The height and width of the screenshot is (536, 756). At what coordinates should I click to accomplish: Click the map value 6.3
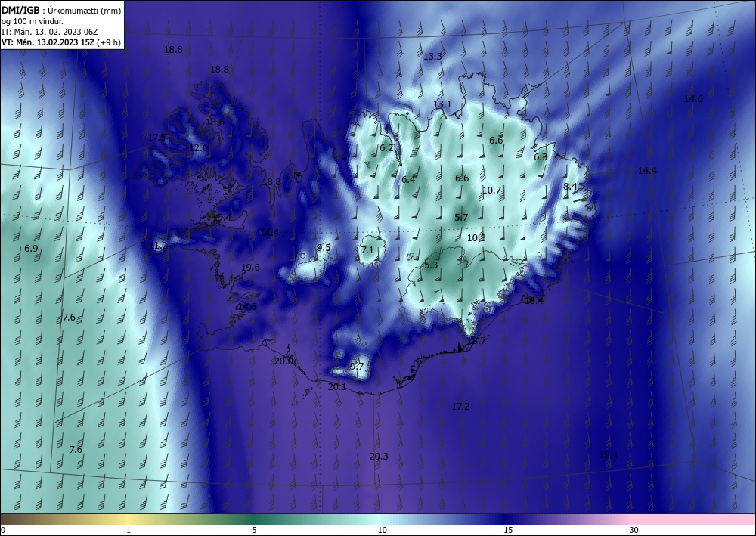[x=541, y=156]
